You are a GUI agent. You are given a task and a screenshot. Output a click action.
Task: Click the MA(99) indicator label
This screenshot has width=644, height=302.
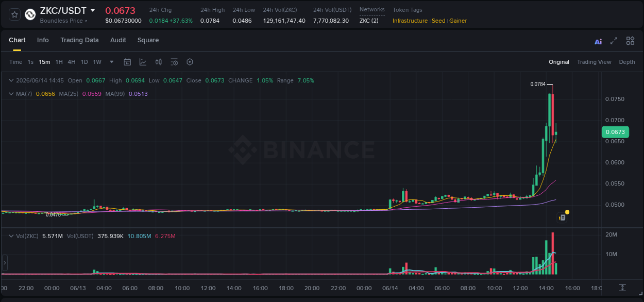(x=115, y=94)
